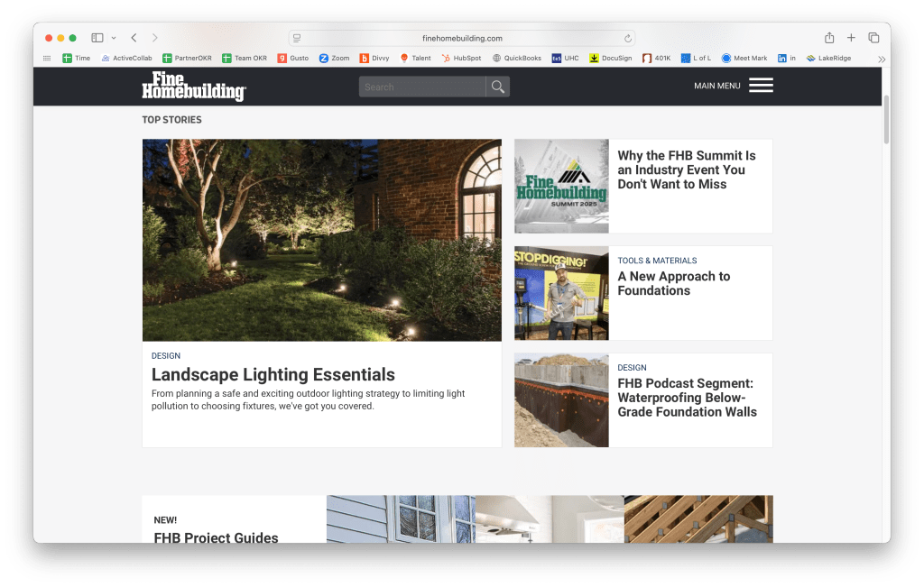Click the search magnifying glass button
Screen dimensions: 924x587
pos(497,87)
